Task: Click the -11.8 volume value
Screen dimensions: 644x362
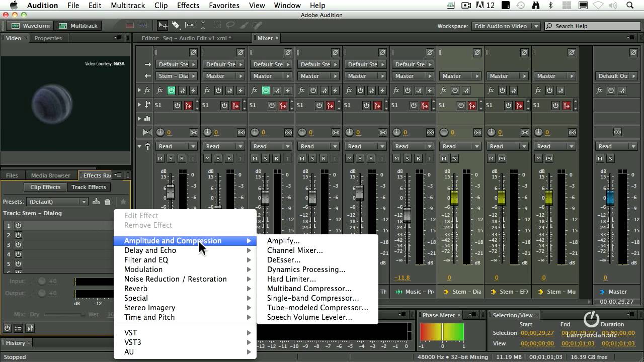Action: click(401, 278)
